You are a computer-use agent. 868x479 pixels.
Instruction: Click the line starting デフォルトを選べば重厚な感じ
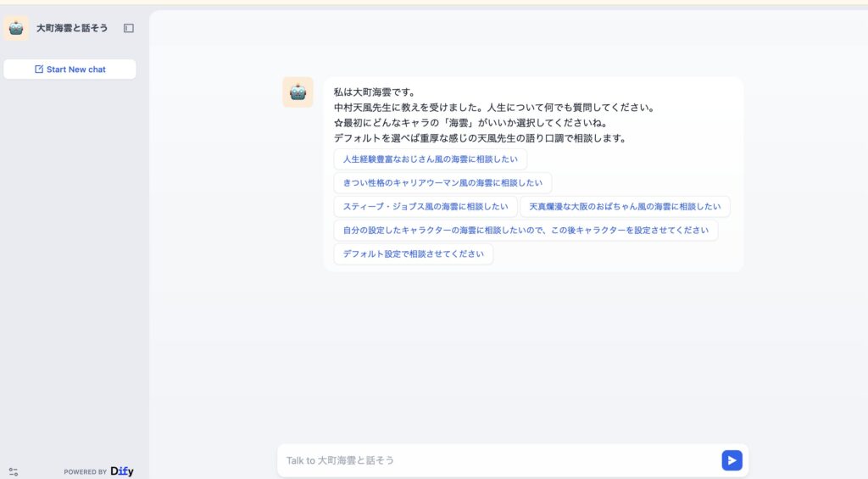pyautogui.click(x=480, y=138)
